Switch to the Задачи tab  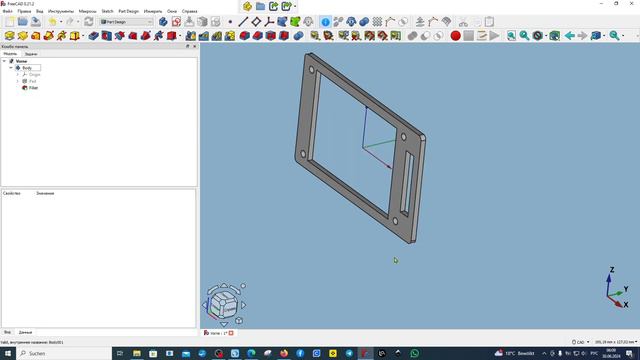pos(31,54)
